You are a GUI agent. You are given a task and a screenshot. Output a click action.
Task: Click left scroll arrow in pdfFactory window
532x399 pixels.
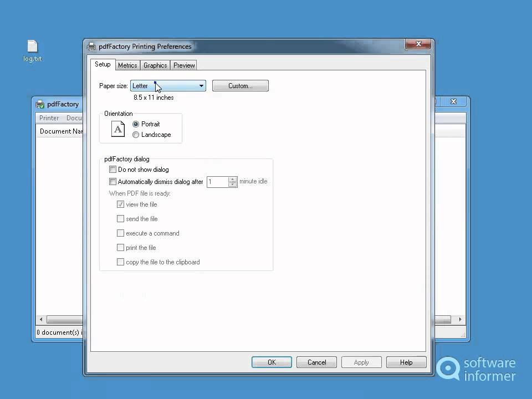pos(41,319)
